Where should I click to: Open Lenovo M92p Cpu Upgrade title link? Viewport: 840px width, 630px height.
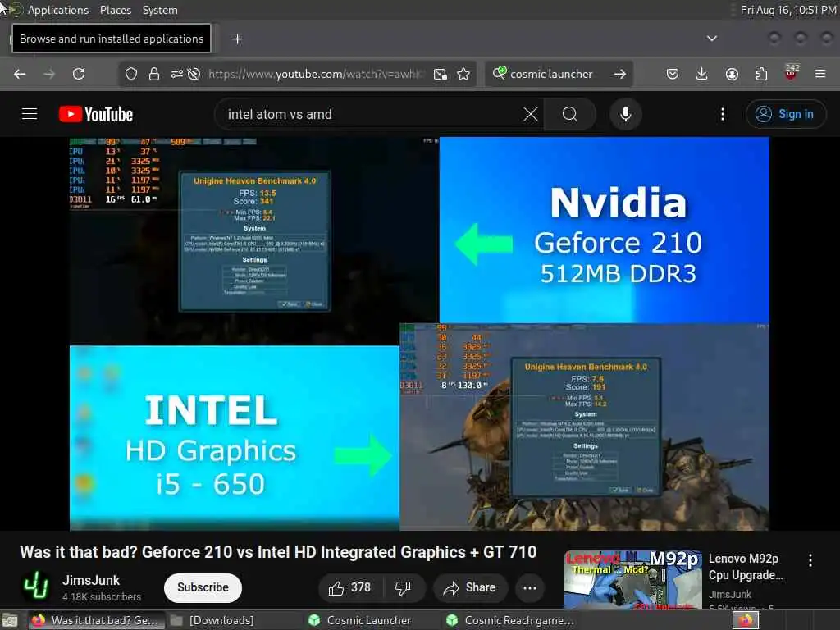(x=745, y=567)
